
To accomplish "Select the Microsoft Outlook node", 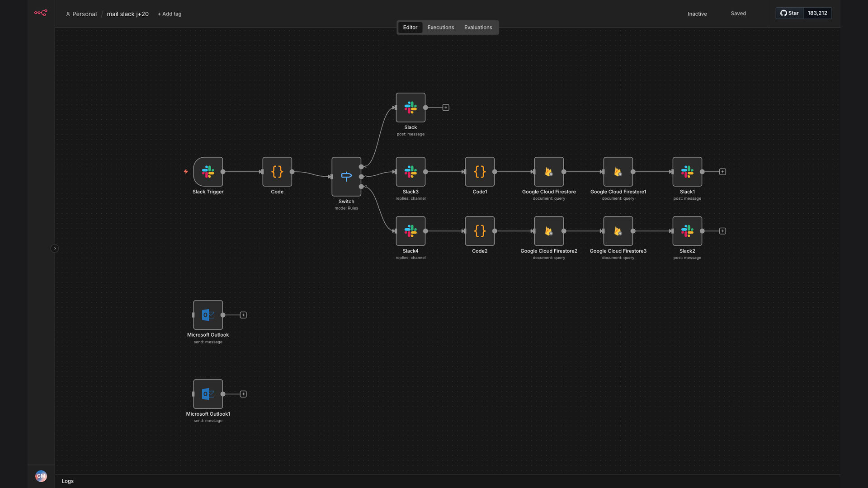I will (208, 315).
